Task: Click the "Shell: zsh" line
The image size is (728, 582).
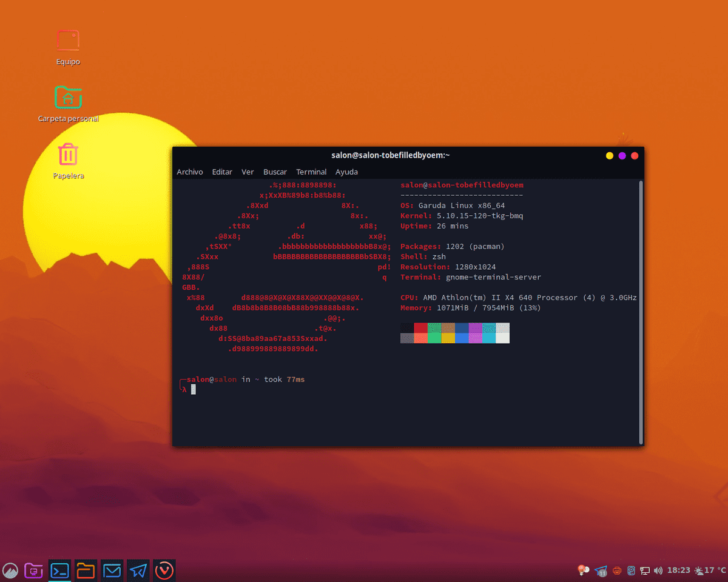Action: coord(423,257)
